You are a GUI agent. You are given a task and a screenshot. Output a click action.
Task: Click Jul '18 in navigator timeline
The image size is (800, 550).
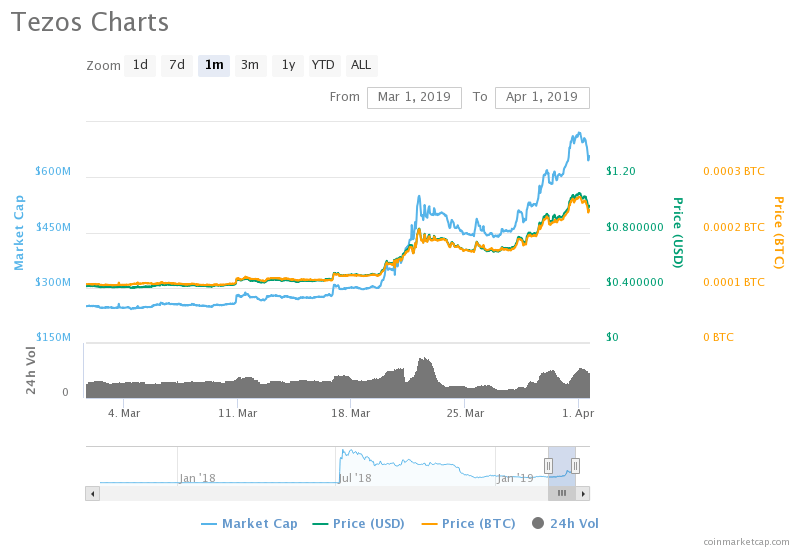click(355, 478)
